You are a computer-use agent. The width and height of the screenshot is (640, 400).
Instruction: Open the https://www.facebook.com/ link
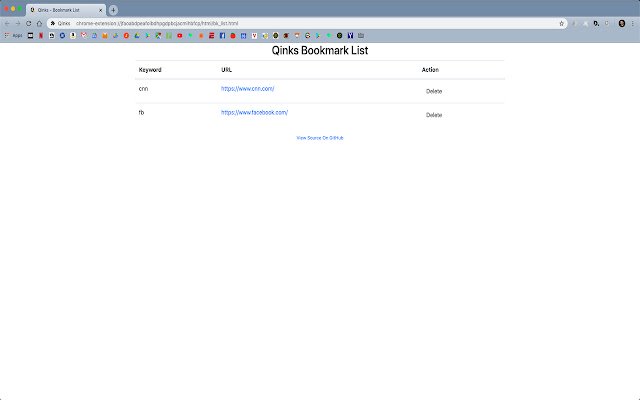pyautogui.click(x=254, y=112)
